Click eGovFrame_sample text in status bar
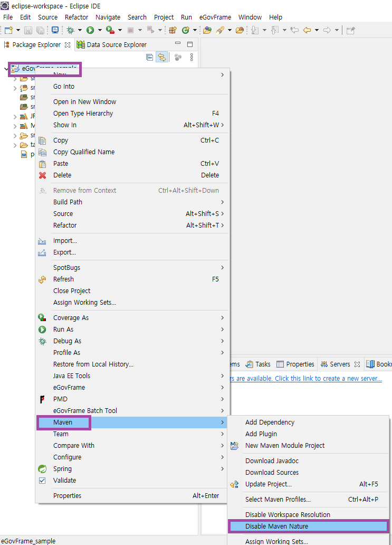This screenshot has height=545, width=392. pos(28,541)
